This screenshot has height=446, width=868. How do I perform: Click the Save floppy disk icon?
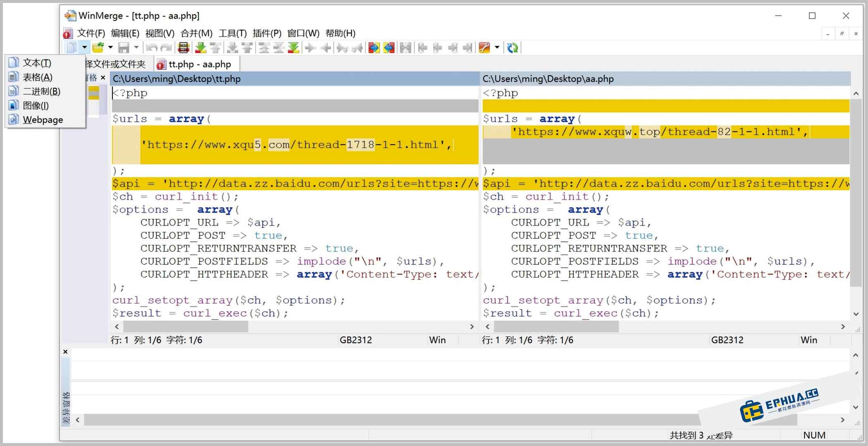(x=124, y=48)
